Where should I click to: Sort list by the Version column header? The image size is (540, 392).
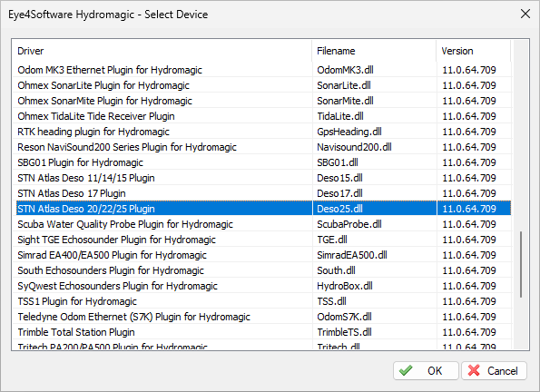click(473, 51)
